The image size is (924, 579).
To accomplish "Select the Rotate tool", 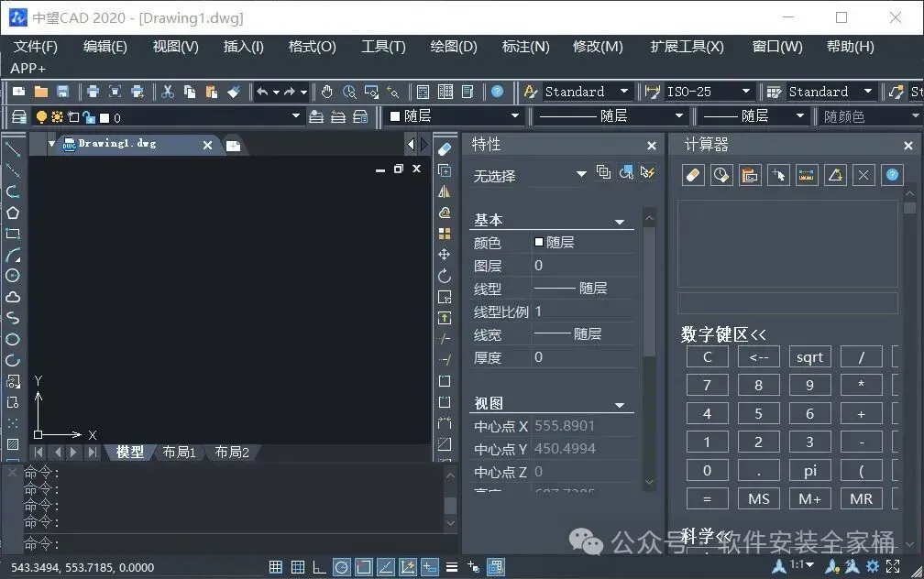I will (x=445, y=275).
